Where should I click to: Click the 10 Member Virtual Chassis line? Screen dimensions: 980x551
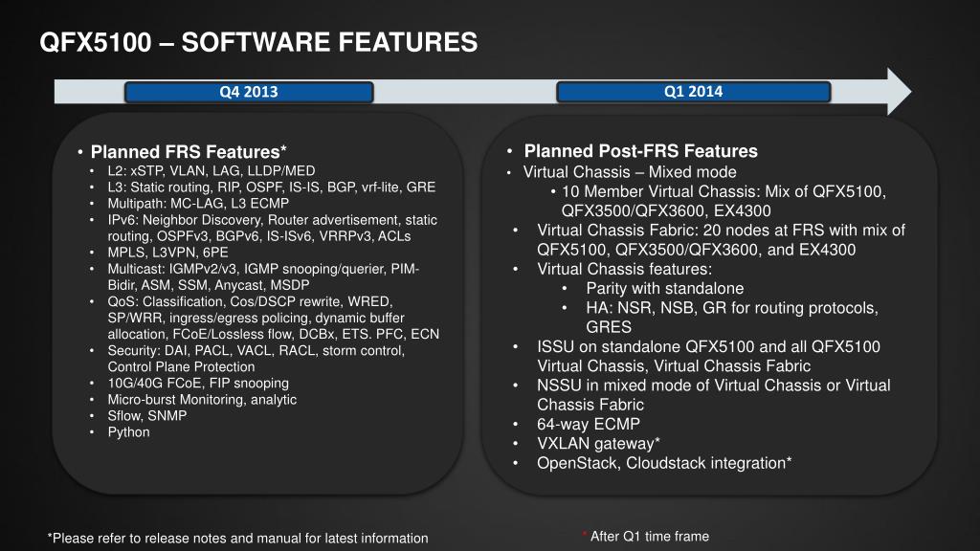tap(724, 201)
